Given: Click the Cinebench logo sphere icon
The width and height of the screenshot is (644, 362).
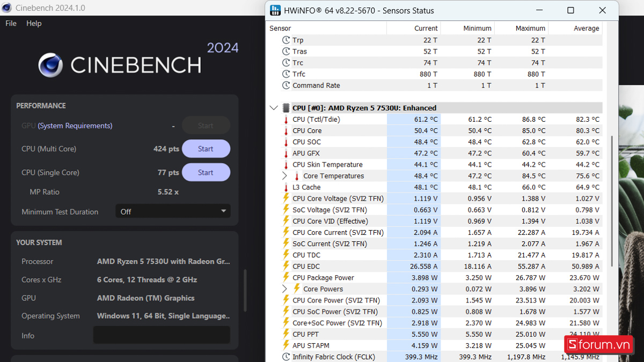Looking at the screenshot, I should point(50,65).
